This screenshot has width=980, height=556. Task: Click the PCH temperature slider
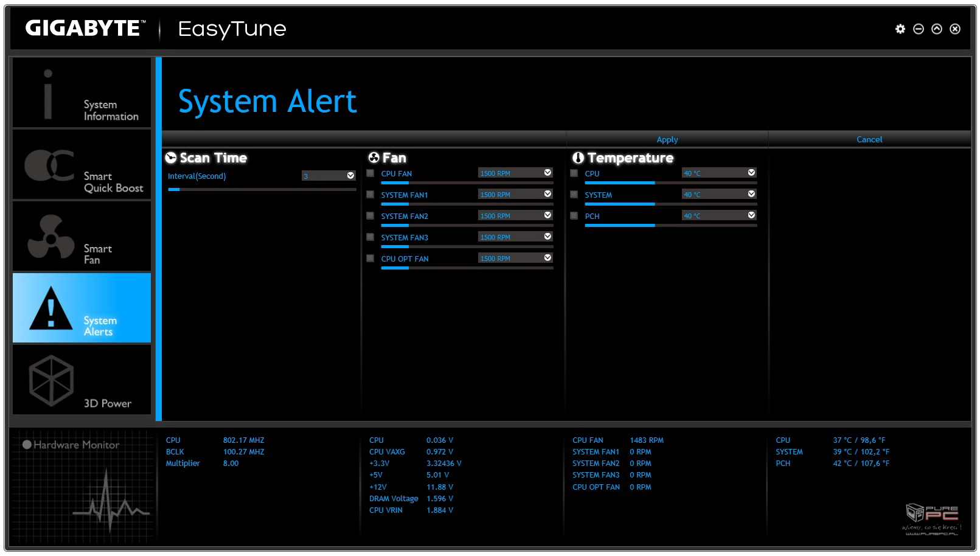pos(671,225)
